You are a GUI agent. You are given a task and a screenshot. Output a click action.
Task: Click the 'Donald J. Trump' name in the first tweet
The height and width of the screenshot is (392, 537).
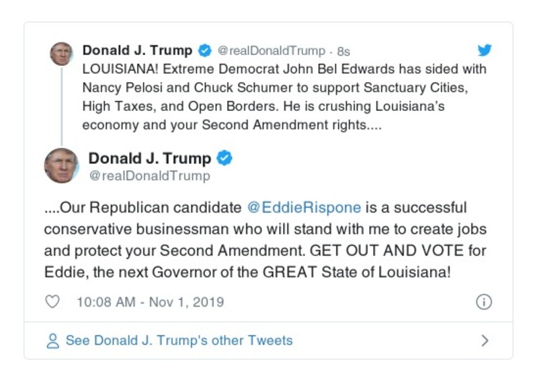click(x=137, y=50)
